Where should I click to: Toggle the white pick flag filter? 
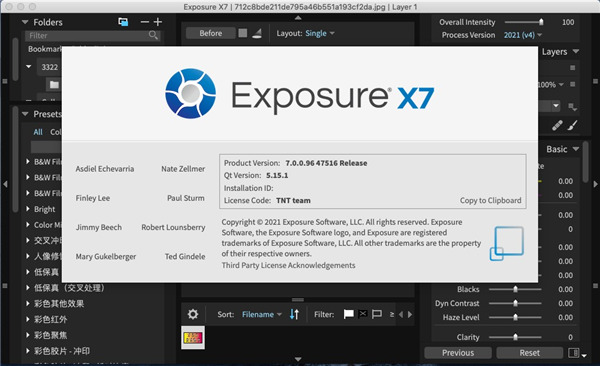[x=349, y=314]
